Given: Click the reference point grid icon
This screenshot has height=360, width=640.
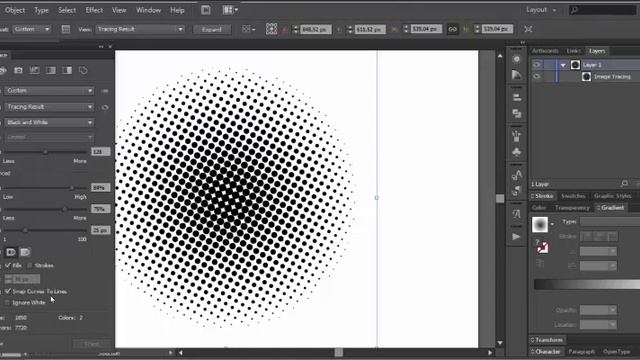Looking at the screenshot, I should point(271,29).
